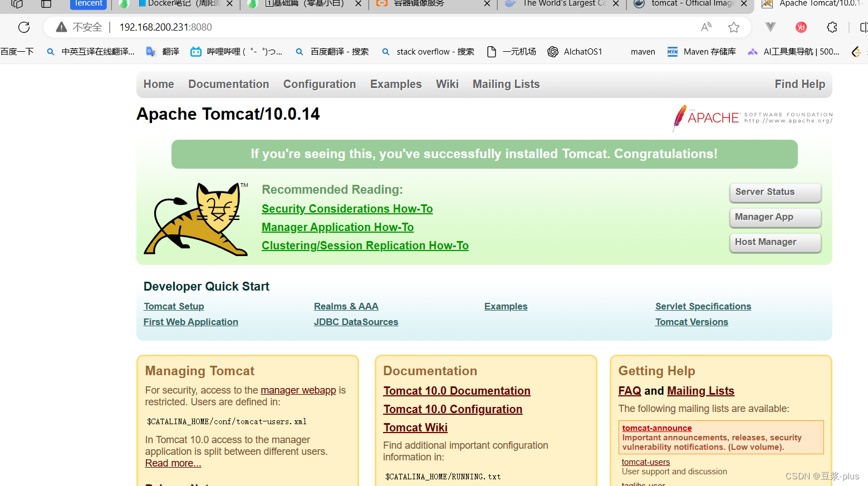This screenshot has height=486, width=868.
Task: Go to Home in Tomcat navigation
Action: pos(159,84)
